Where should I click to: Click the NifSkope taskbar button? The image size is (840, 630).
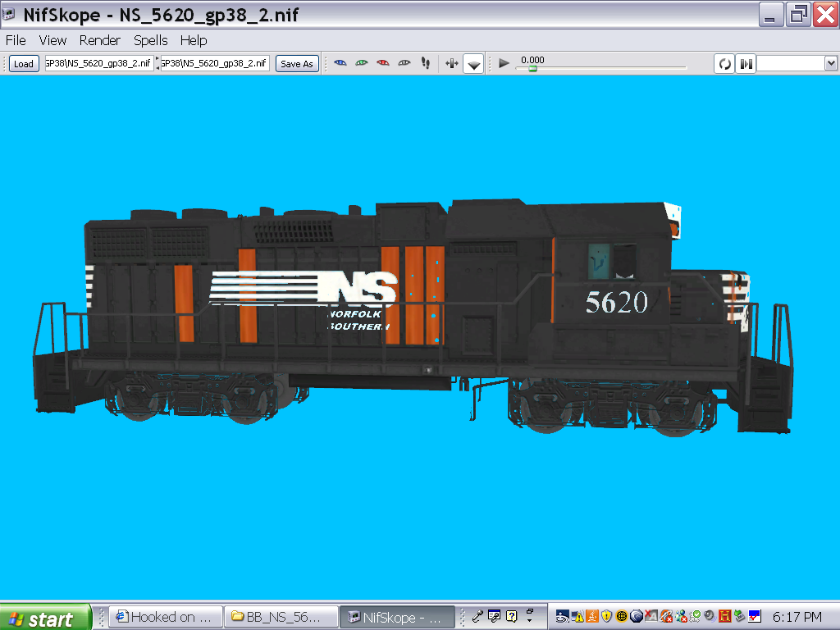pyautogui.click(x=397, y=617)
